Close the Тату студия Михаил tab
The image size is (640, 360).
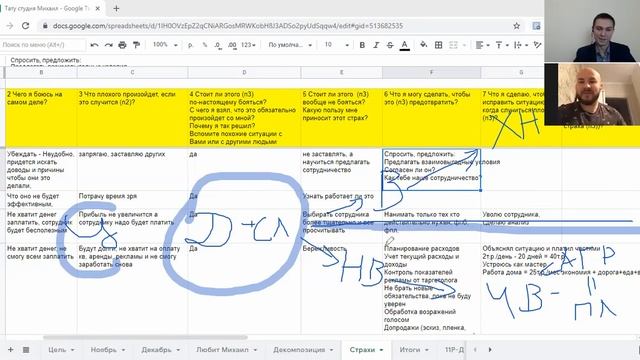click(98, 8)
